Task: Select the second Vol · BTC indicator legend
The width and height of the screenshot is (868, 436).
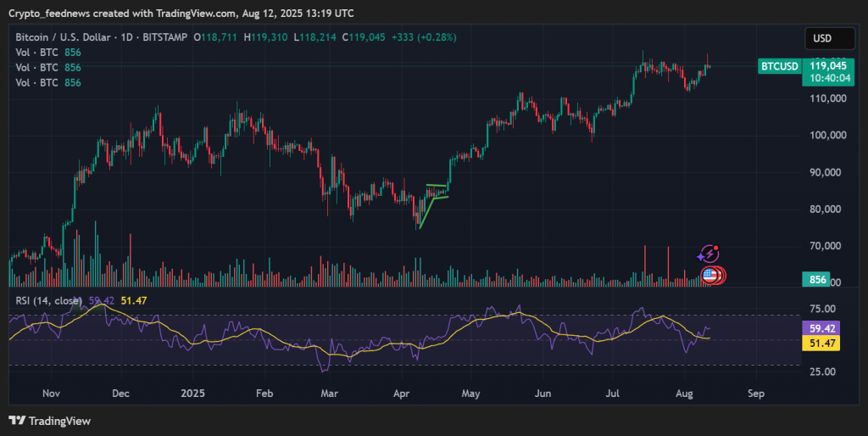Action: click(x=36, y=67)
